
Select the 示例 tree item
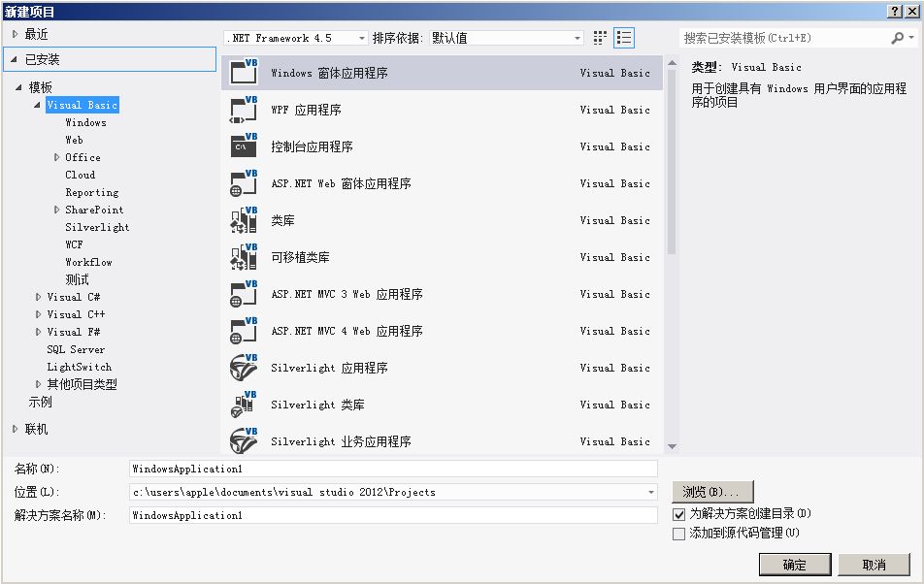pyautogui.click(x=40, y=402)
